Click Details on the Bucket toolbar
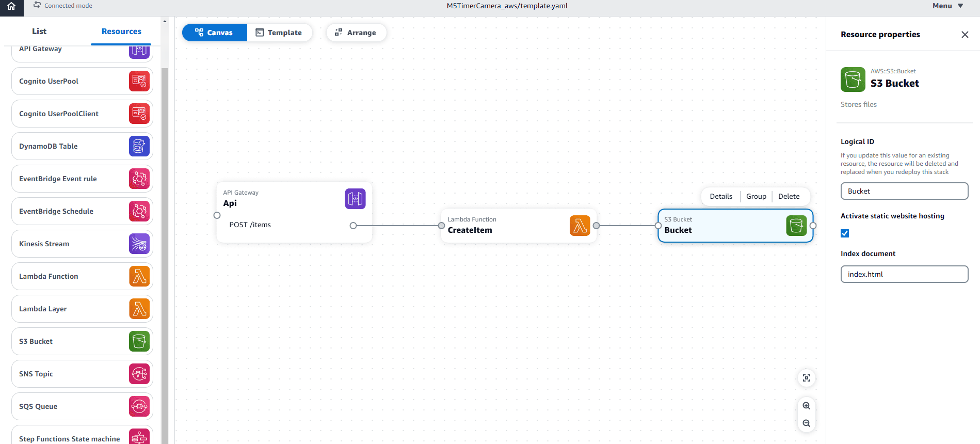 pos(721,196)
